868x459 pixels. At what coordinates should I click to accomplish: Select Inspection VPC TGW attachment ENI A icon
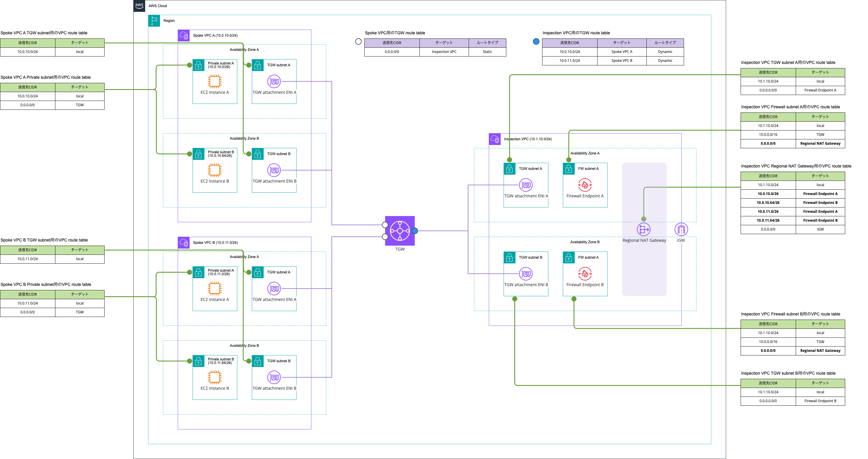click(x=526, y=185)
